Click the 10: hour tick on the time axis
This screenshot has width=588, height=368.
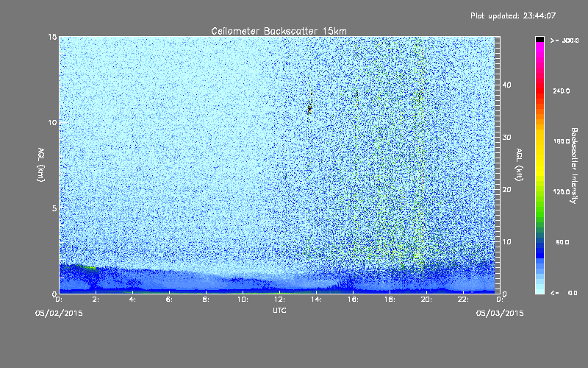[x=243, y=300]
